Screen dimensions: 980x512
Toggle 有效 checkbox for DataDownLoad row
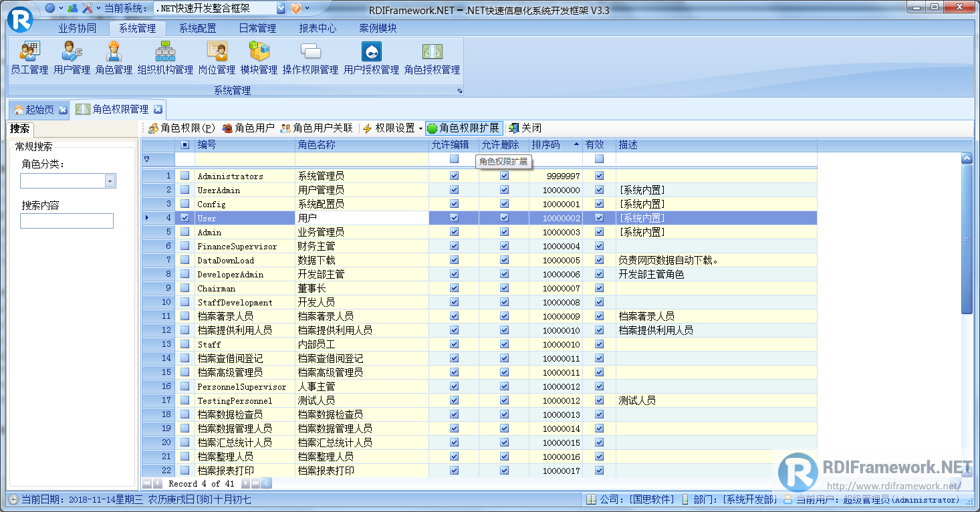599,260
